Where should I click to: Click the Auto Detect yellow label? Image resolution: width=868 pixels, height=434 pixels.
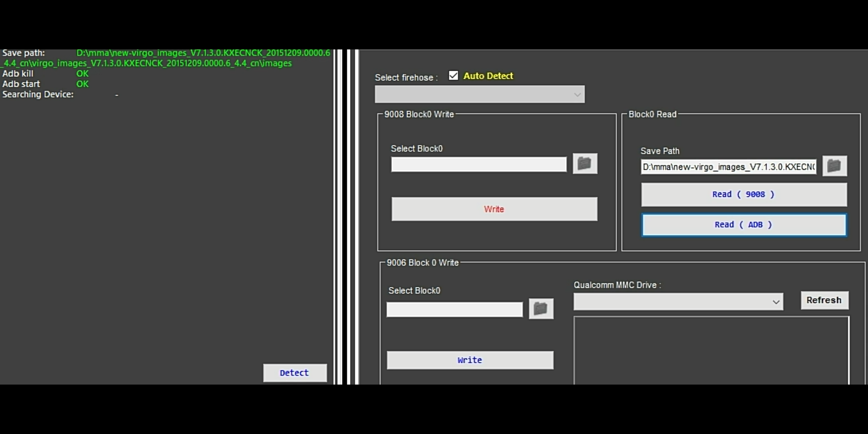[488, 76]
